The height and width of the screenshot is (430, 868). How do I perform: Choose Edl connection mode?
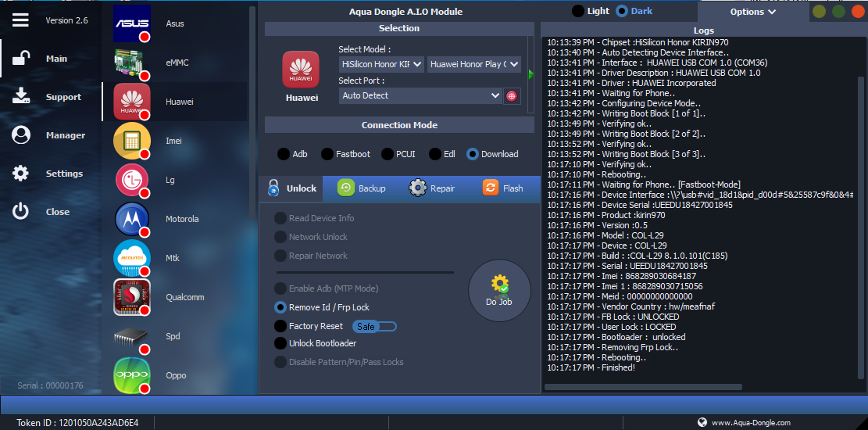435,154
